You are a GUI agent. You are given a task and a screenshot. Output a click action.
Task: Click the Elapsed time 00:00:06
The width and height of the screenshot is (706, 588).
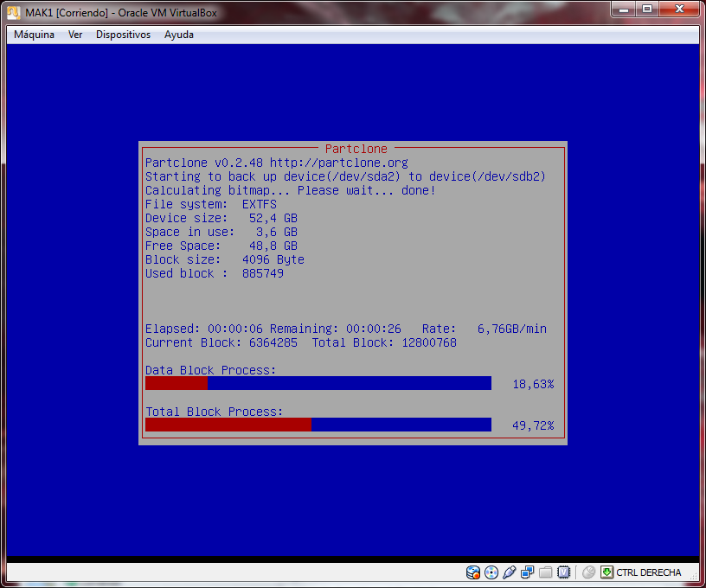click(x=235, y=329)
